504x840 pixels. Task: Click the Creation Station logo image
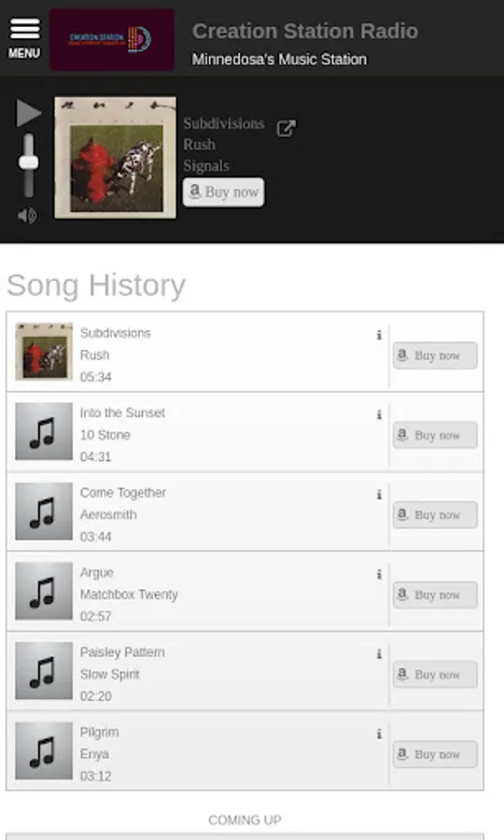[x=112, y=39]
